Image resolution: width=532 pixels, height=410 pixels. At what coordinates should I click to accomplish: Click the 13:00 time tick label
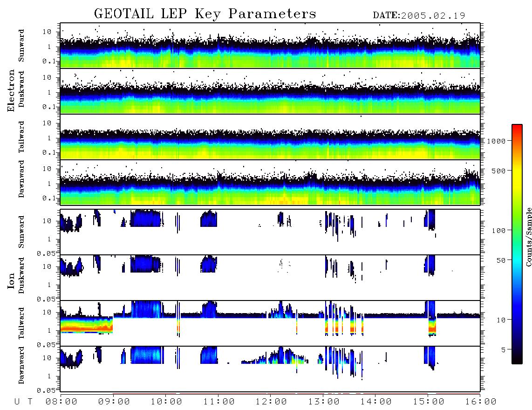(x=324, y=402)
